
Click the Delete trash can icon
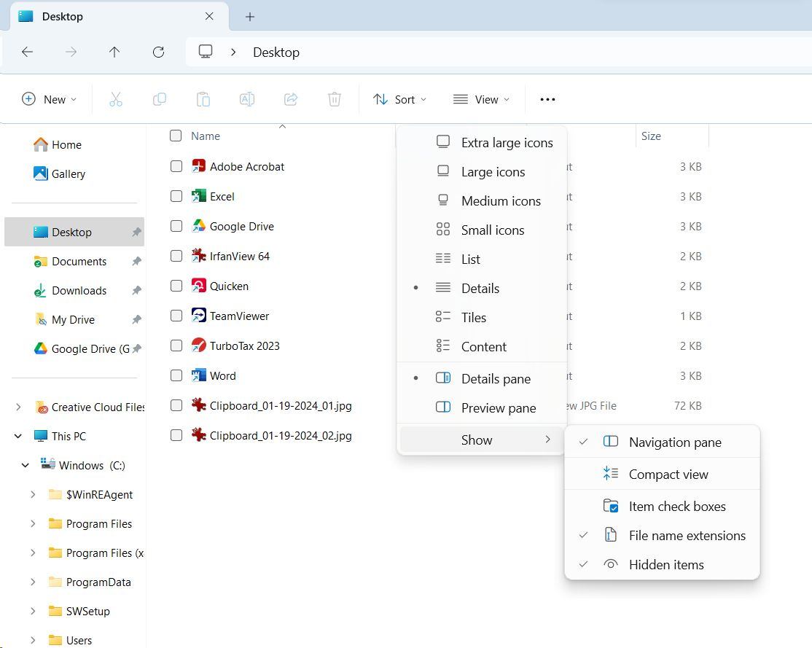click(x=335, y=99)
